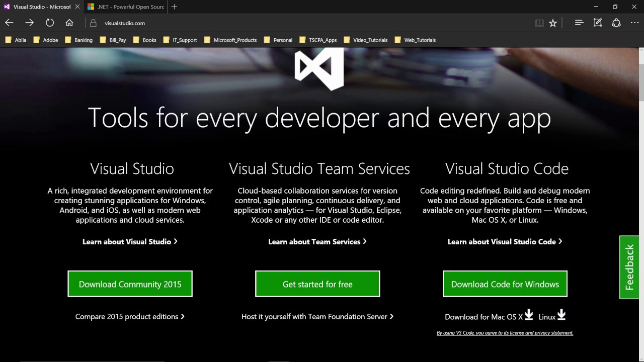Open the Feedback side button
Viewport: 644px width, 362px height.
pyautogui.click(x=629, y=267)
